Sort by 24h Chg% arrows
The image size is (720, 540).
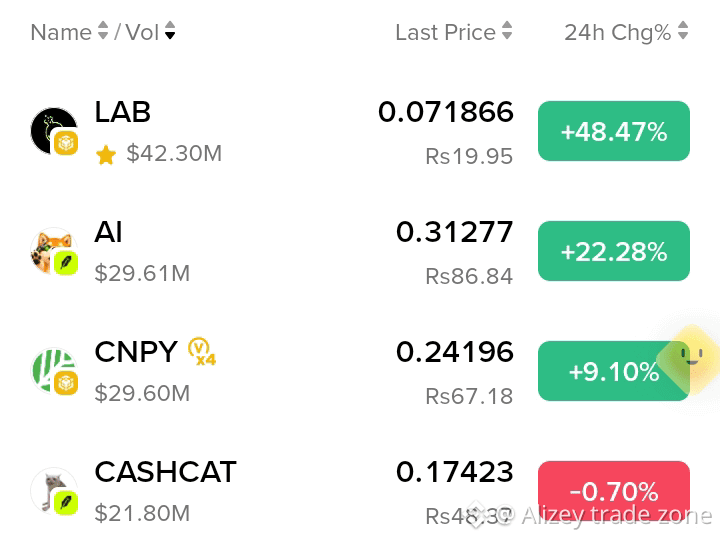683,31
